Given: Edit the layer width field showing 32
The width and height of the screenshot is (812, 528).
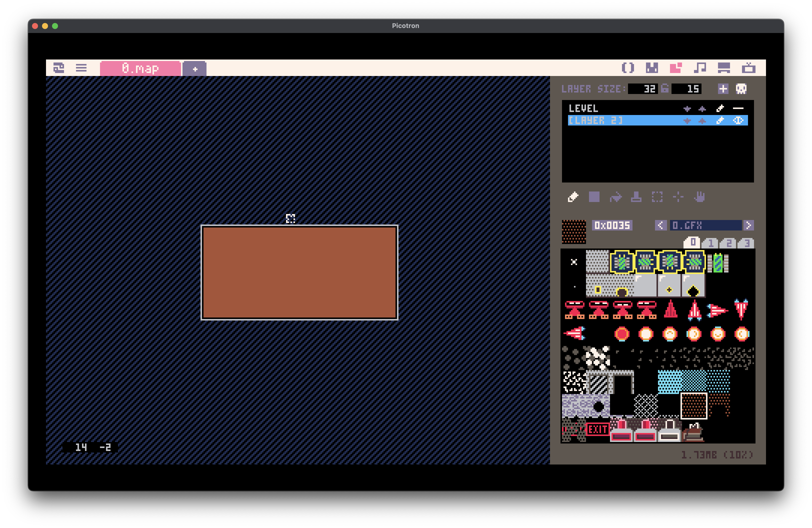Looking at the screenshot, I should tap(643, 89).
